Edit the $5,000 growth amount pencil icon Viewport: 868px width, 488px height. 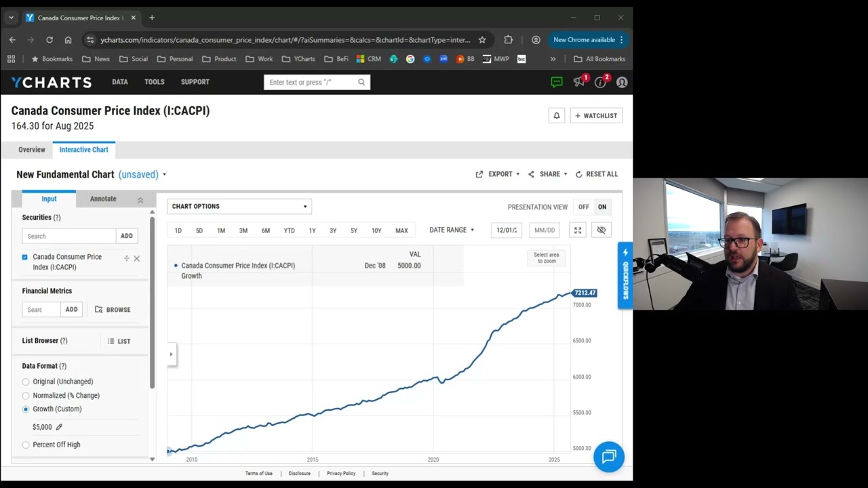[x=59, y=427]
